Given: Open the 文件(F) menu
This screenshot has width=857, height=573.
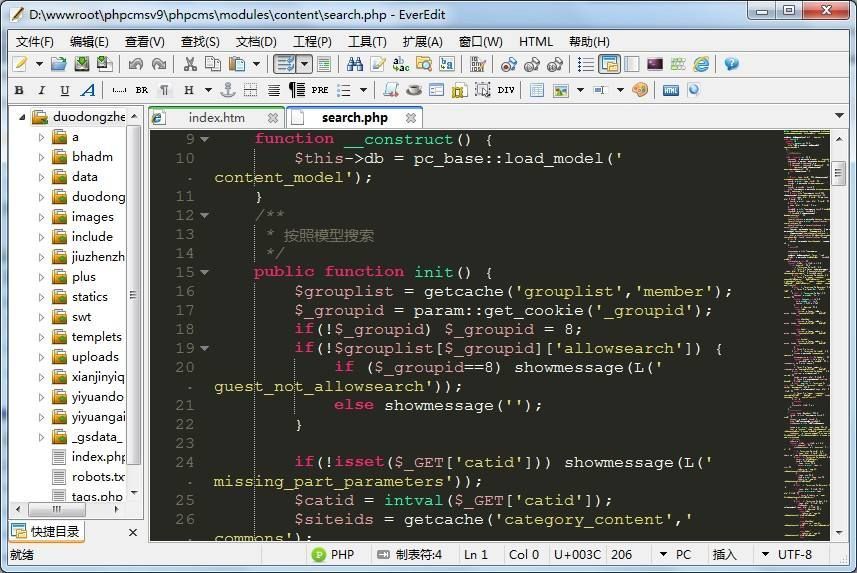Looking at the screenshot, I should tap(34, 42).
